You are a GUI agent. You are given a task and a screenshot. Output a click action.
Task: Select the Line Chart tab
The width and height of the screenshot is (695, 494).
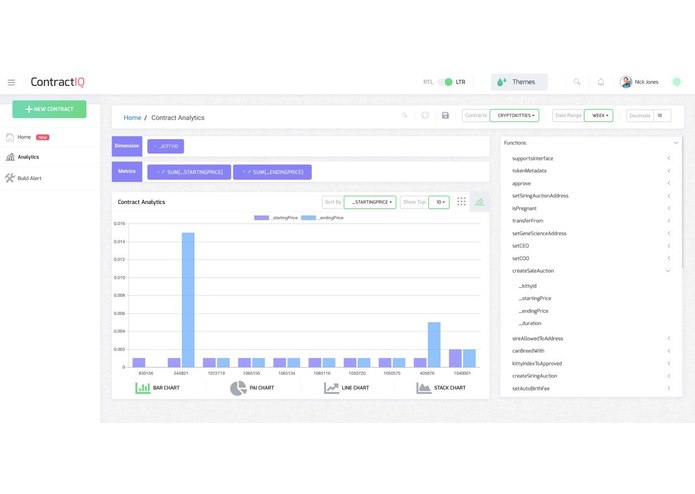click(x=346, y=388)
